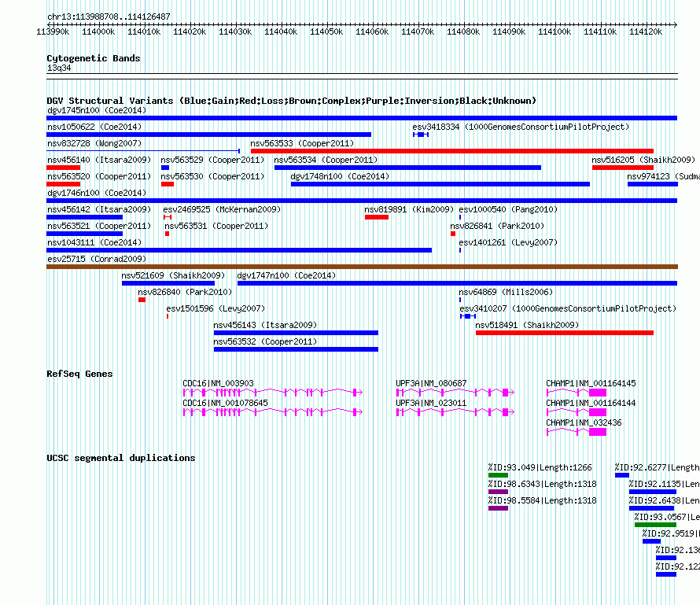This screenshot has height=605, width=700.
Task: Select the brown esv25715 (Conrad2009) complex bar
Action: pyautogui.click(x=362, y=267)
